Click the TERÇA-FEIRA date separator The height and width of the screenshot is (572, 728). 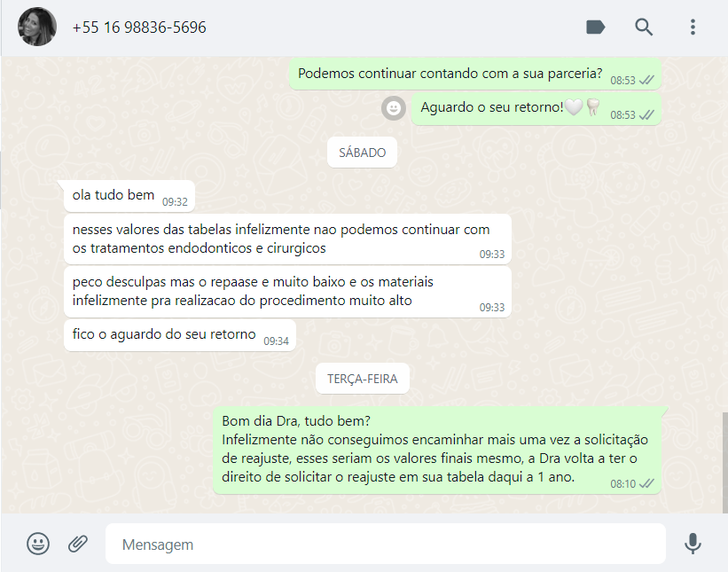point(362,379)
